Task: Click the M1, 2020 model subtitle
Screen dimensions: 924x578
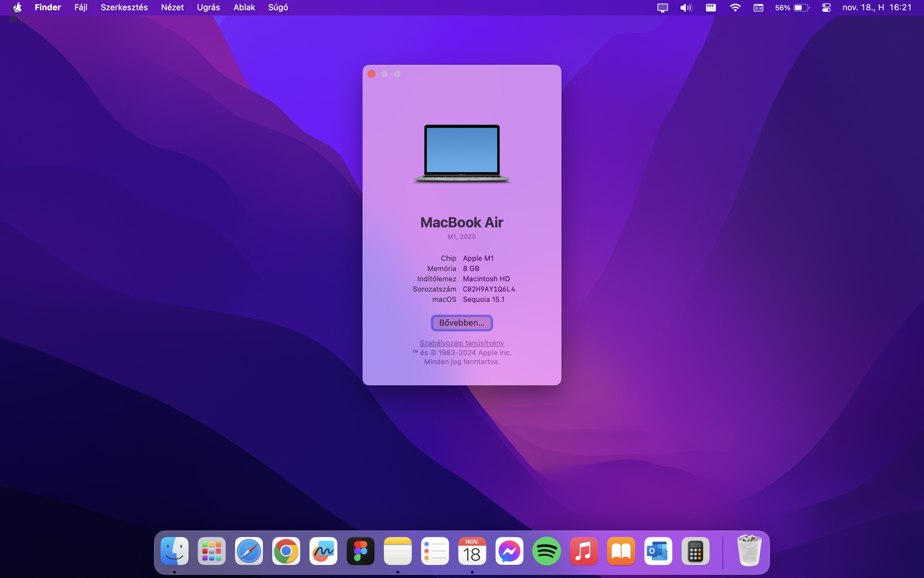Action: point(462,237)
